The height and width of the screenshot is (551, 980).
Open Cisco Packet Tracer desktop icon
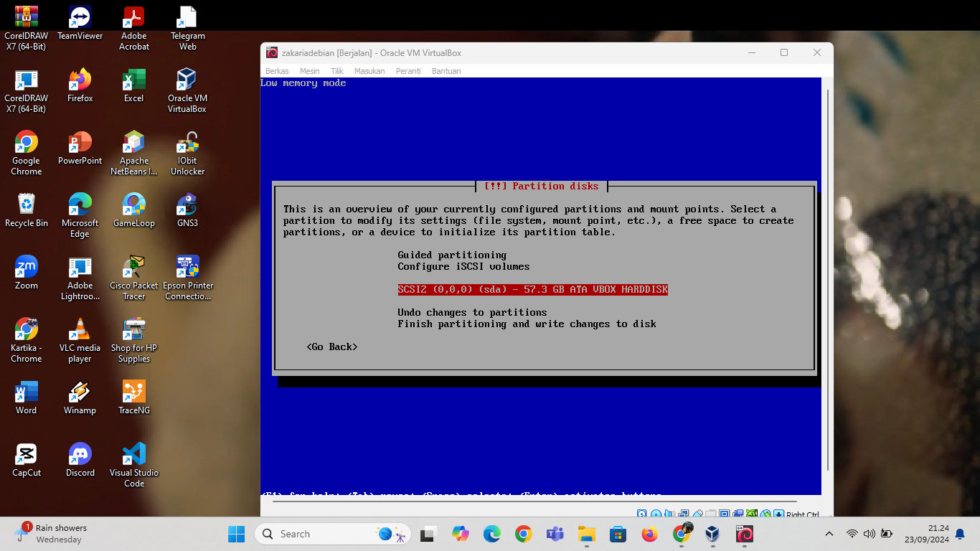click(x=133, y=279)
